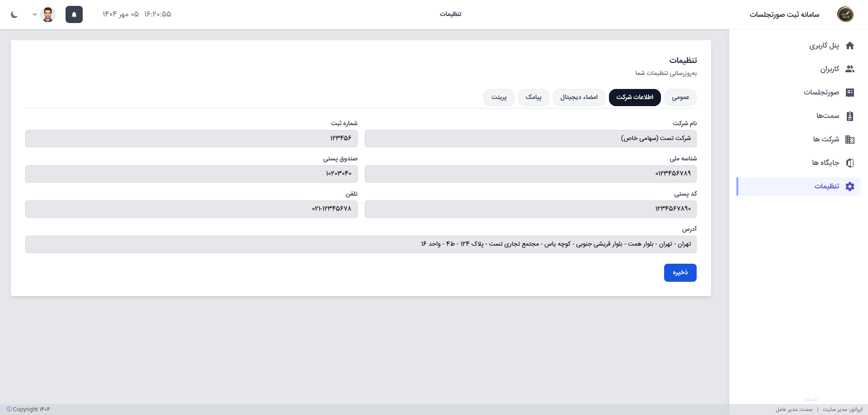Click the home icon for user panel
This screenshot has height=415, width=868.
[849, 46]
